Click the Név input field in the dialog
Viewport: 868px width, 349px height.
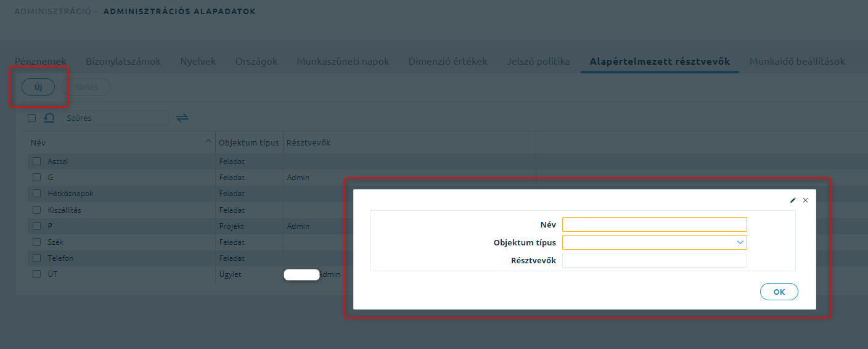coord(654,224)
